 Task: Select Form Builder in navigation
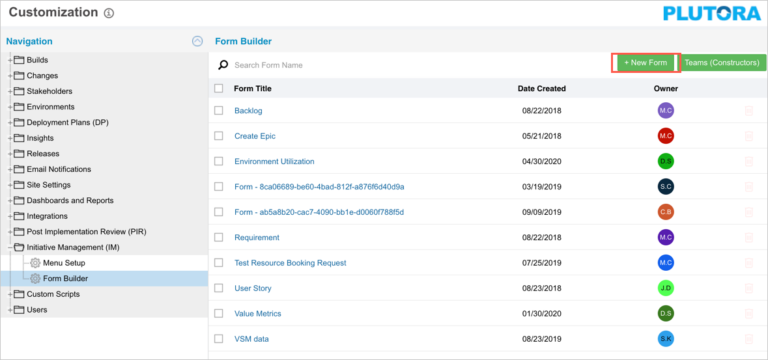66,279
